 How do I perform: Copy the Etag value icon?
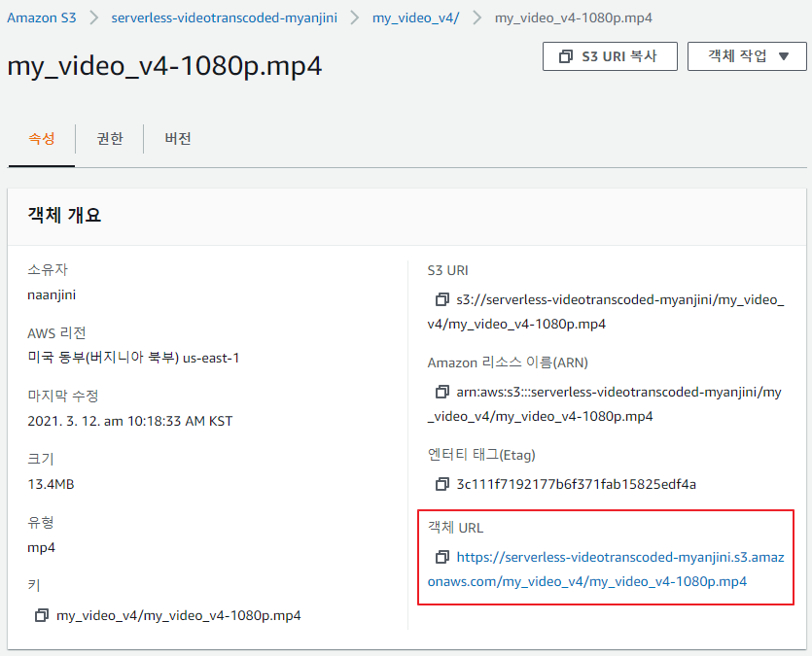tap(441, 484)
